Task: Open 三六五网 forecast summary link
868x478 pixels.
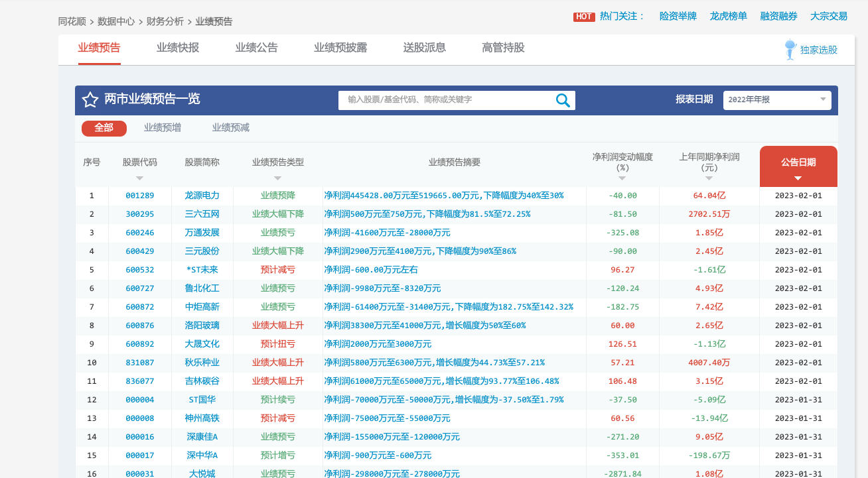Action: [x=427, y=214]
